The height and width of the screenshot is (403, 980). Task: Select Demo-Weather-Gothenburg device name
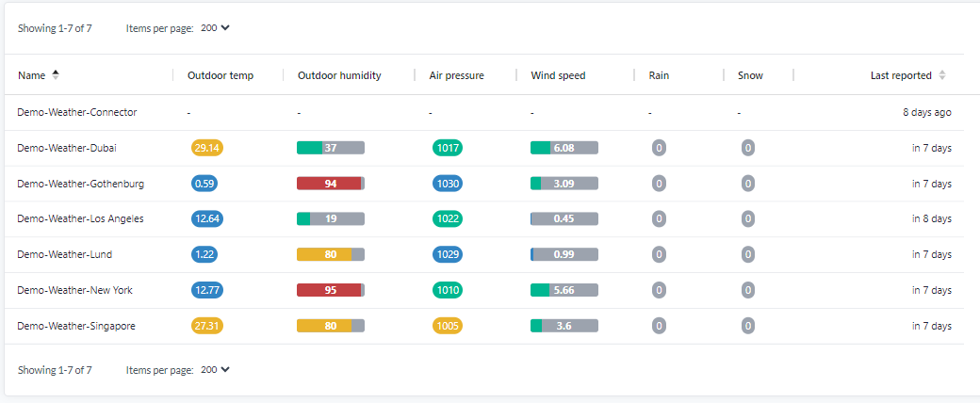81,184
